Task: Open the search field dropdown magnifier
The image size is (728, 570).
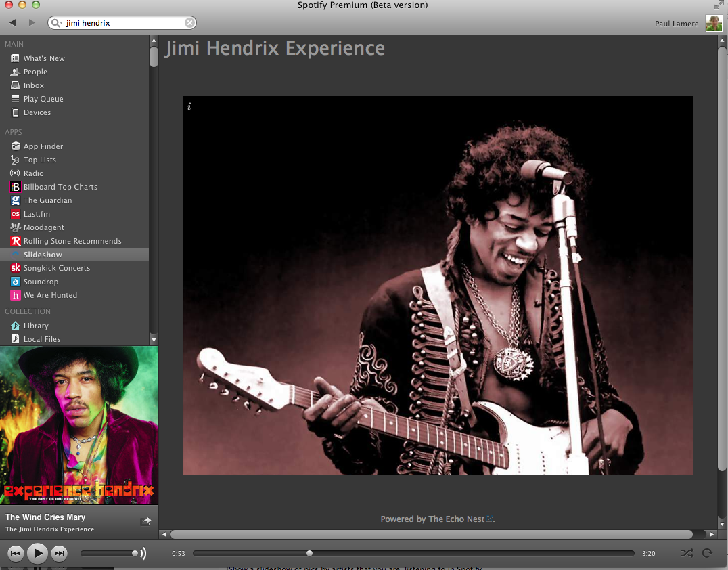Action: click(x=57, y=23)
